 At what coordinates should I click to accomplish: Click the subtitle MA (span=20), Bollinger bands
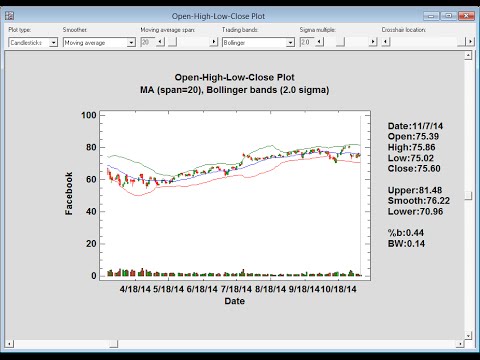(234, 90)
